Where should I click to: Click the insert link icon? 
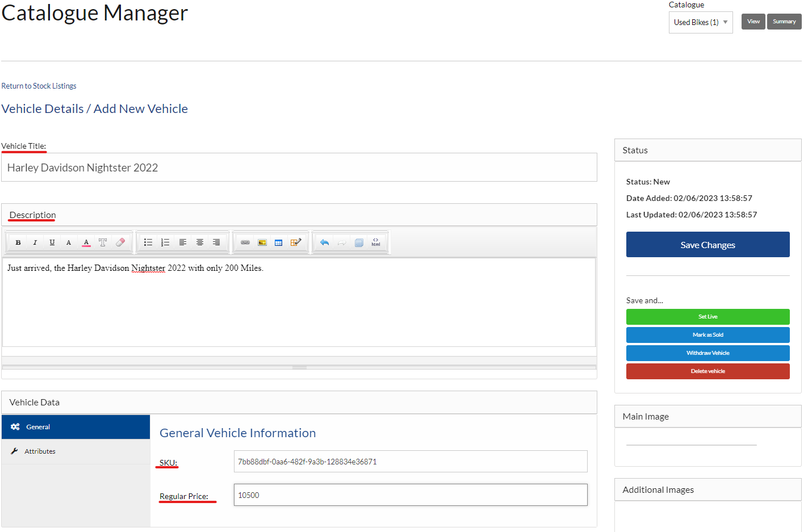[245, 242]
